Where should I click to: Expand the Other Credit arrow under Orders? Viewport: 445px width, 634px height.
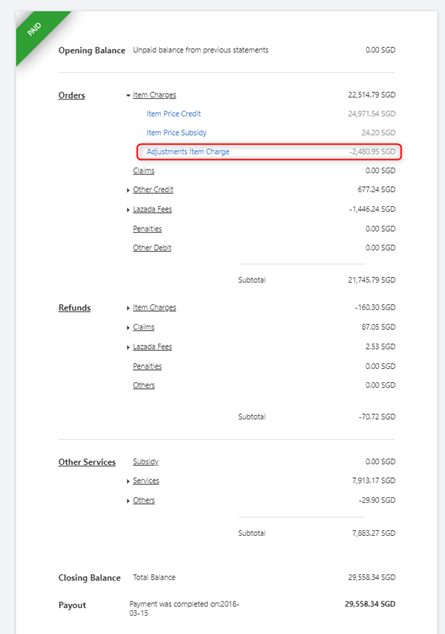tap(128, 190)
